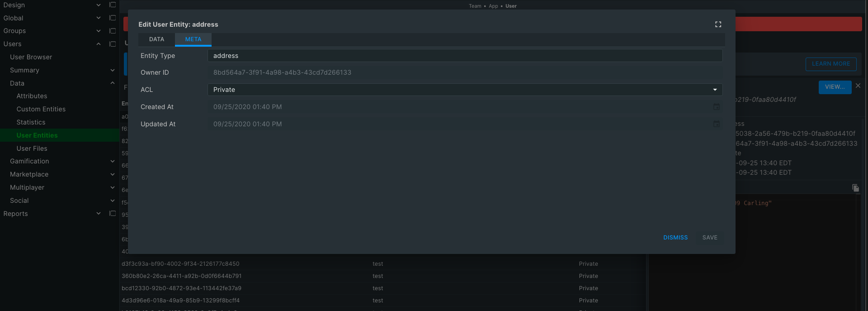Save the user entity changes

coord(710,238)
